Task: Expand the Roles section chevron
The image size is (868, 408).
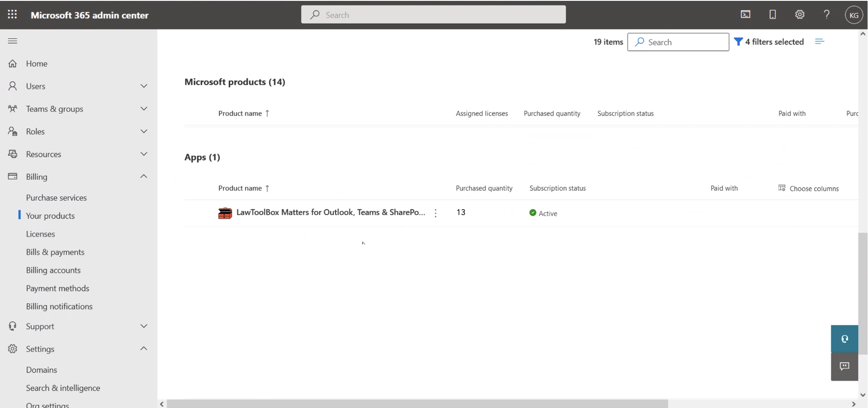Action: pos(143,131)
